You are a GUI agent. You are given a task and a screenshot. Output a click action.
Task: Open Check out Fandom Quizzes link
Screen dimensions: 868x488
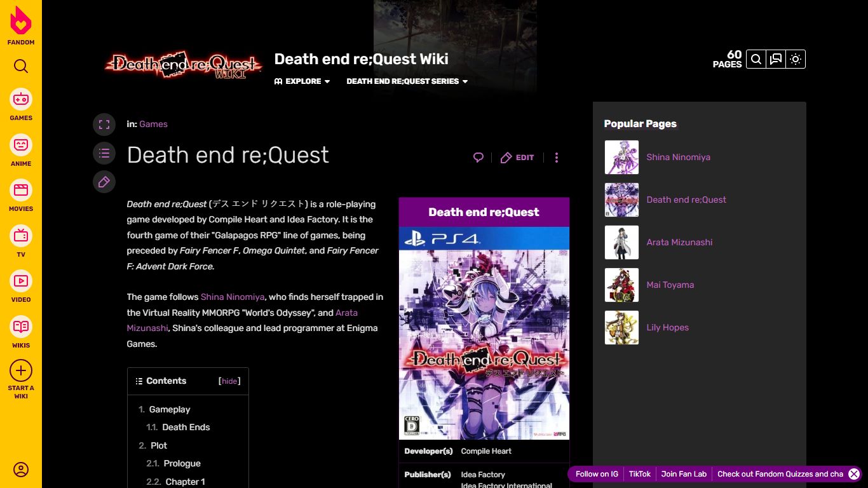780,474
